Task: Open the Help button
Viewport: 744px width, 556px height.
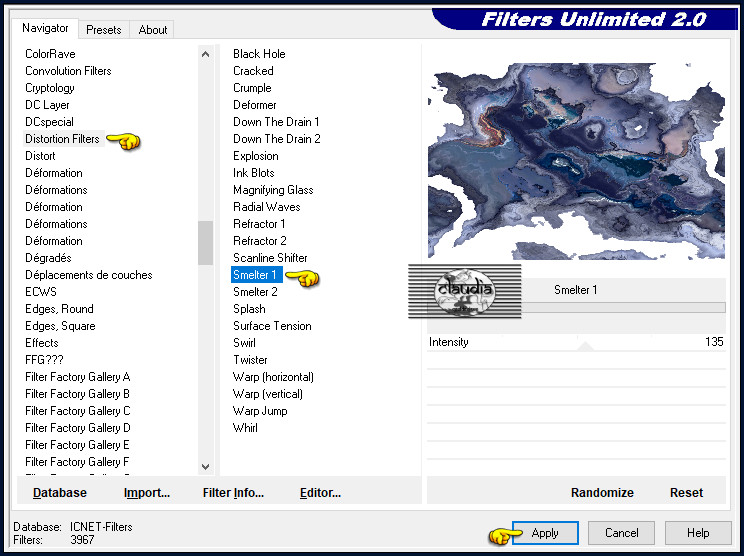Action: pos(698,533)
